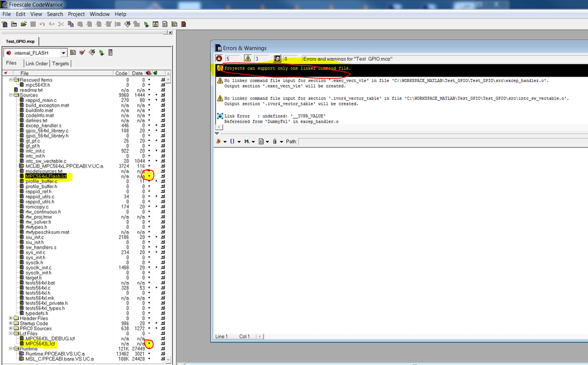This screenshot has height=365, width=588.
Task: Toggle the errors filter stop-sign button
Action: pyautogui.click(x=219, y=58)
